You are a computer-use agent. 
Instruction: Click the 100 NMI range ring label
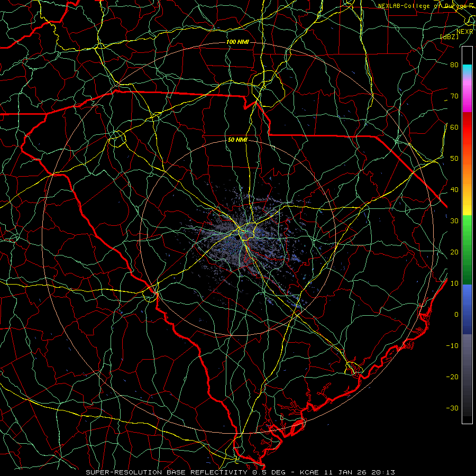pyautogui.click(x=237, y=42)
